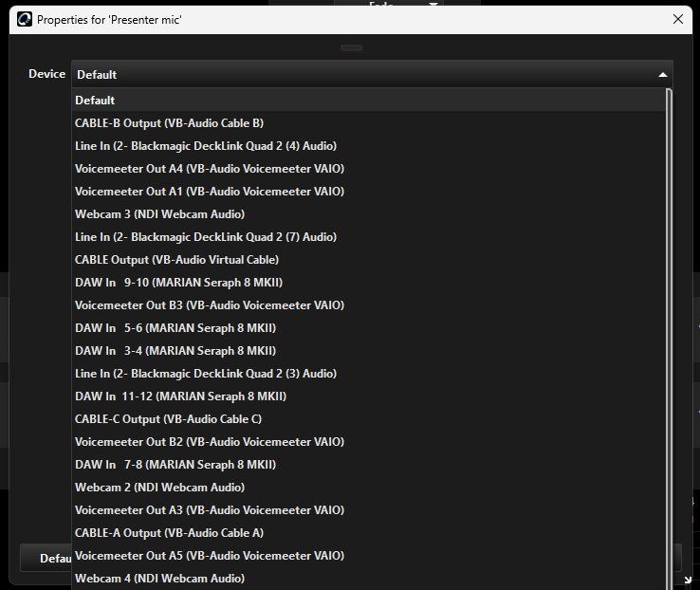
Task: Close the Presenter mic properties dialog
Action: [677, 19]
